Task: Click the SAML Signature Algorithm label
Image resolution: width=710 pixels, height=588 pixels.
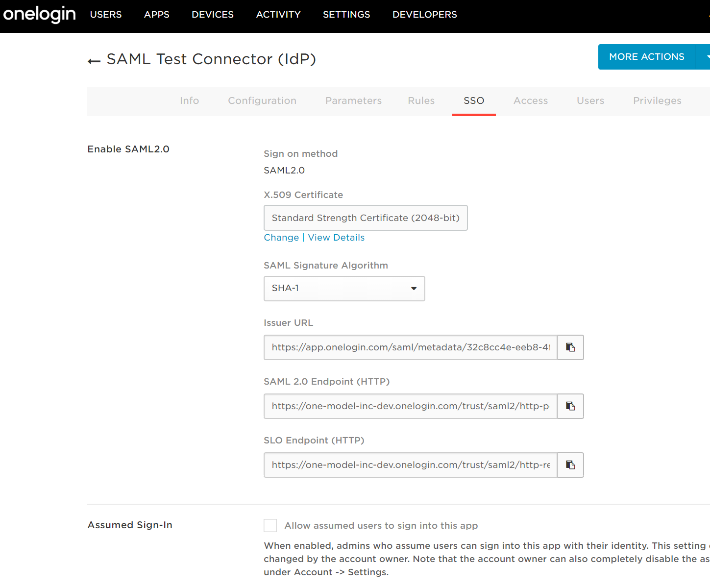Action: point(326,266)
